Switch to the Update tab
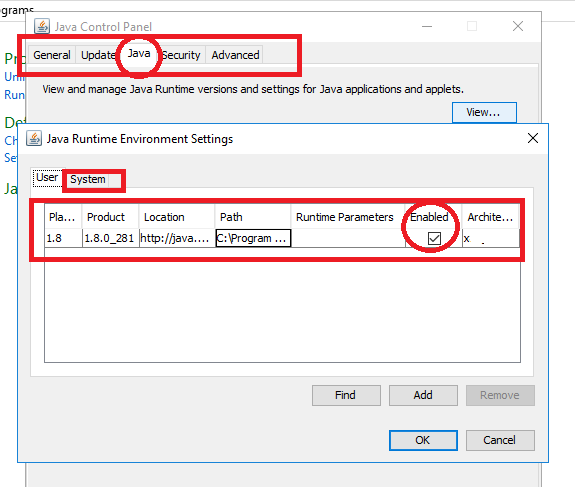 98,55
